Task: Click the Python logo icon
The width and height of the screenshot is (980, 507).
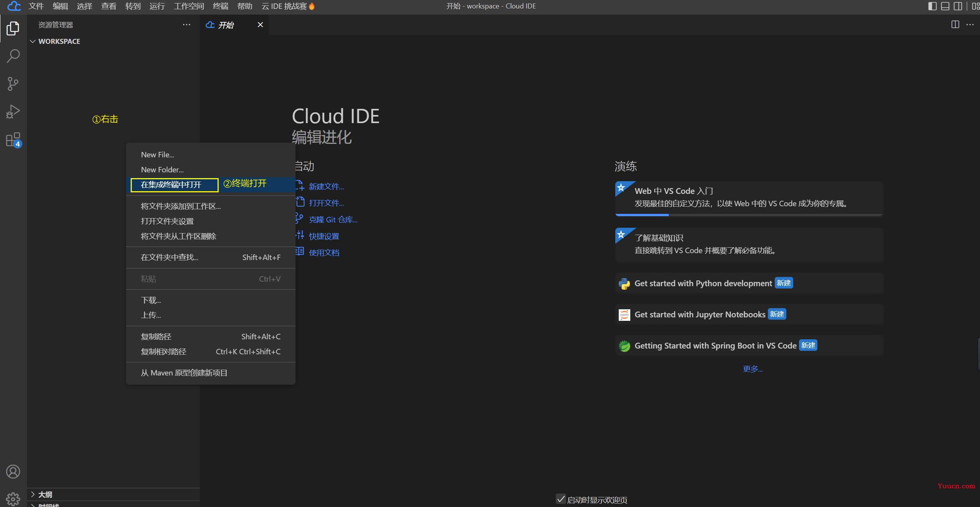Action: click(x=624, y=284)
